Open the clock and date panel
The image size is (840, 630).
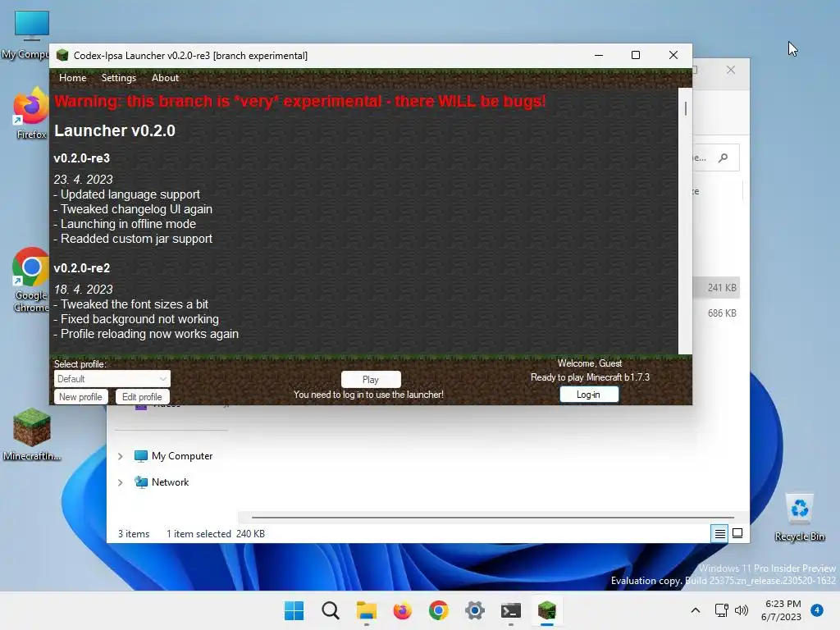(782, 610)
